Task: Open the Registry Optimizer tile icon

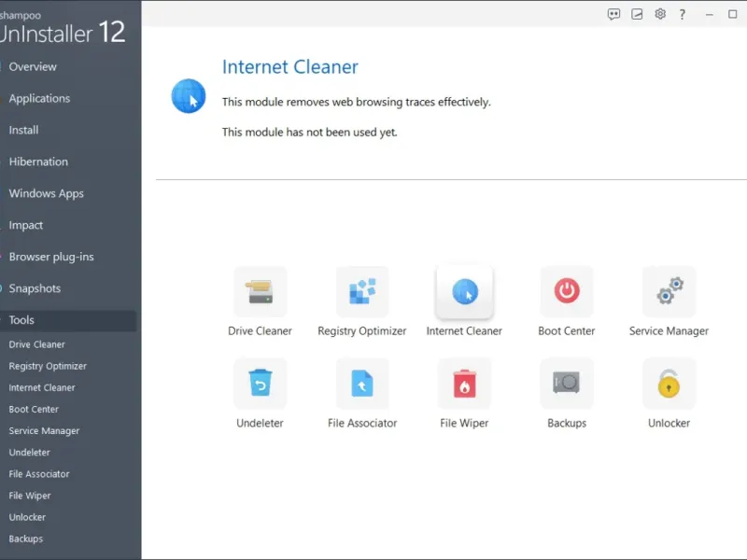Action: tap(362, 292)
